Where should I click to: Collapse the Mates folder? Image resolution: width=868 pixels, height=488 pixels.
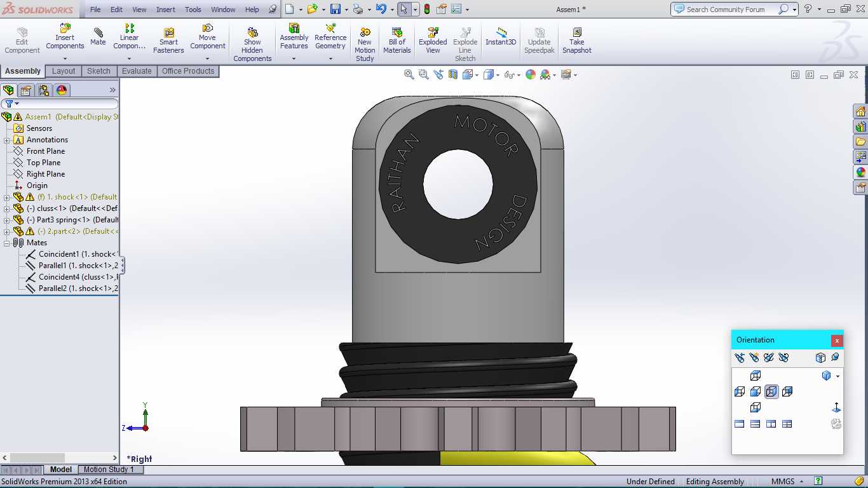tap(7, 243)
